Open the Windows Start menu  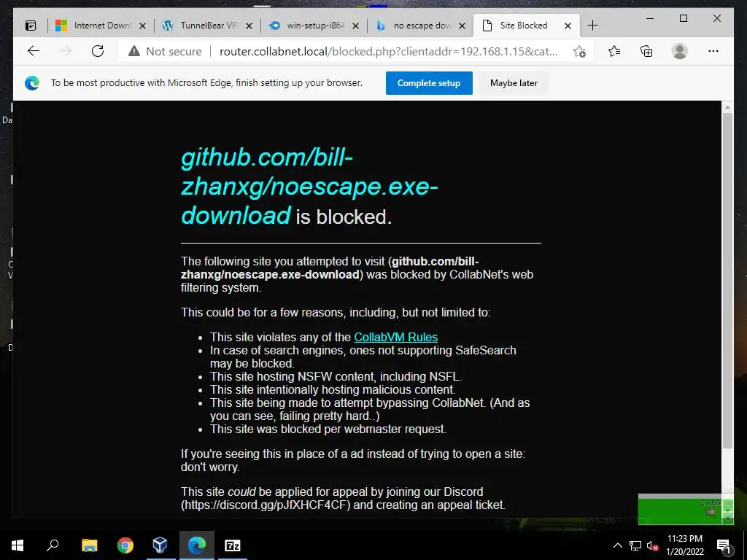pyautogui.click(x=18, y=545)
